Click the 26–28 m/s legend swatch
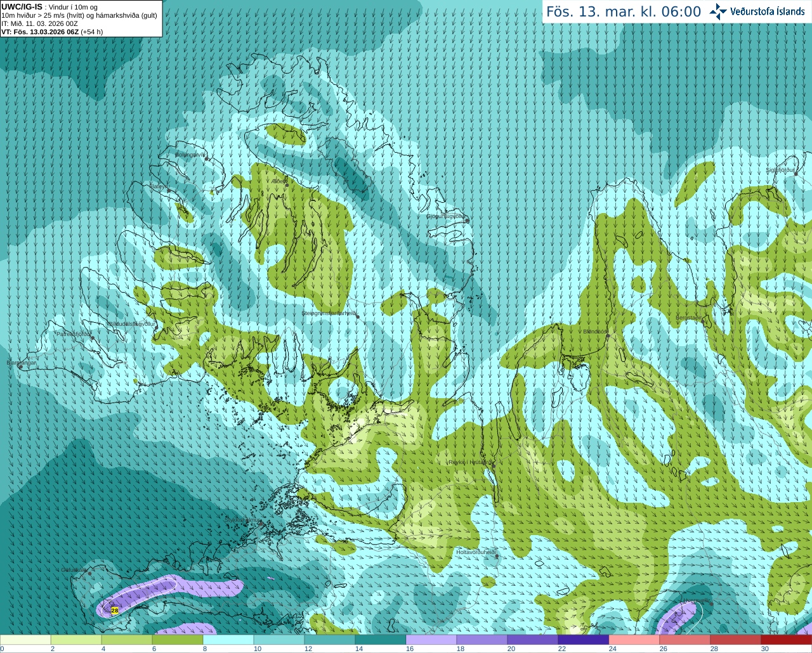Screen dimensions: 812x653 pyautogui.click(x=685, y=640)
